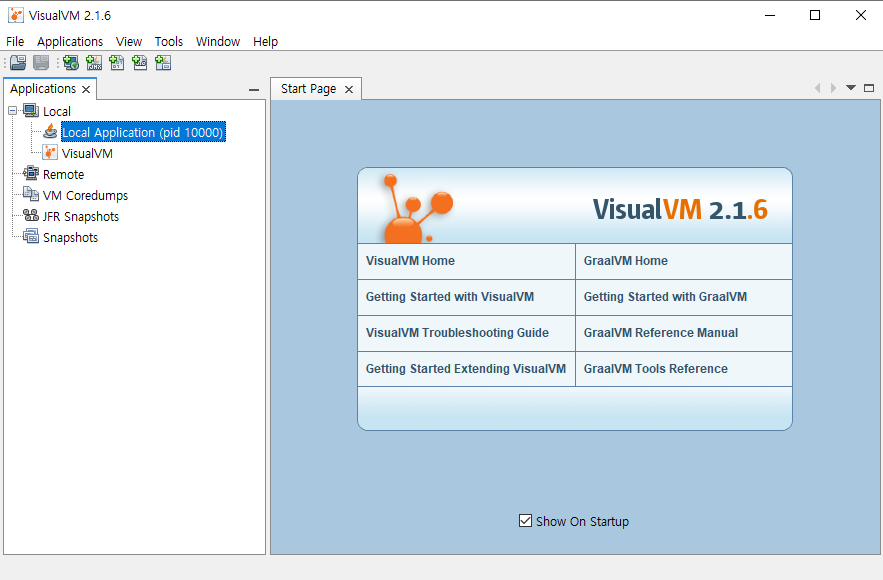The width and height of the screenshot is (883, 580).
Task: Minimize the VisualVM window
Action: (x=770, y=15)
